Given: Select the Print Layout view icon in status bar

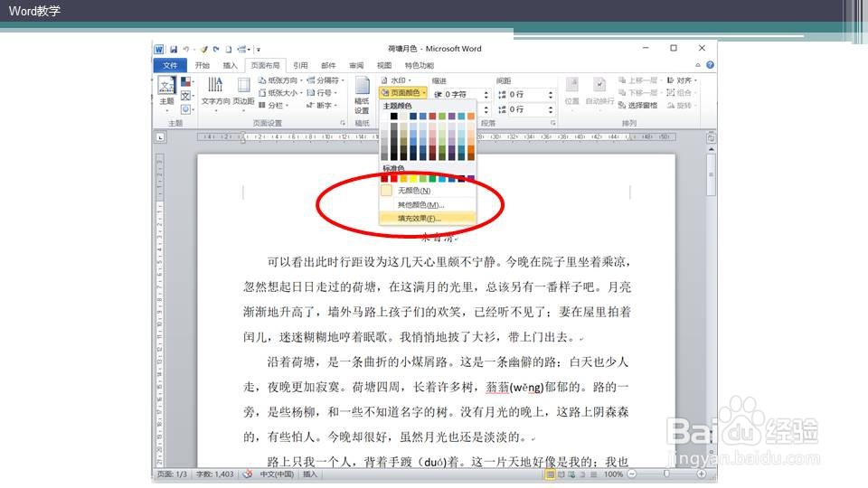Looking at the screenshot, I should 551,474.
